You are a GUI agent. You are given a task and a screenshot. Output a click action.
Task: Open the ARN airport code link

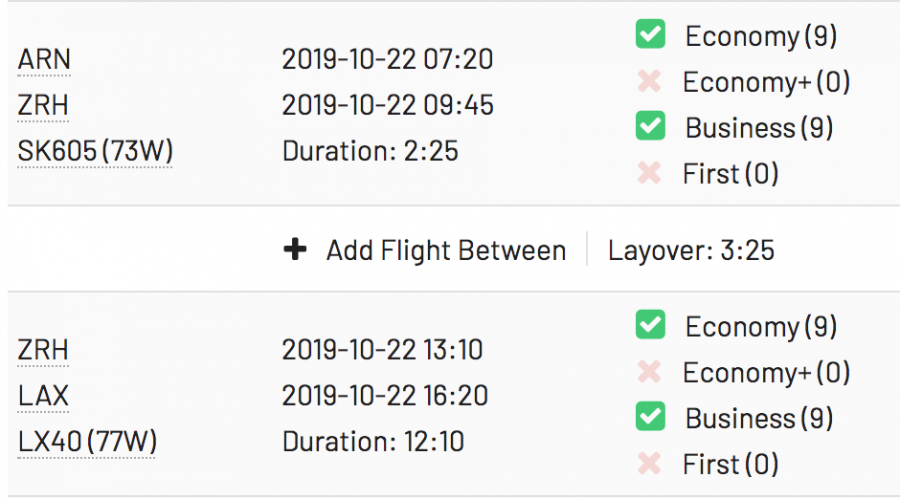tap(44, 60)
